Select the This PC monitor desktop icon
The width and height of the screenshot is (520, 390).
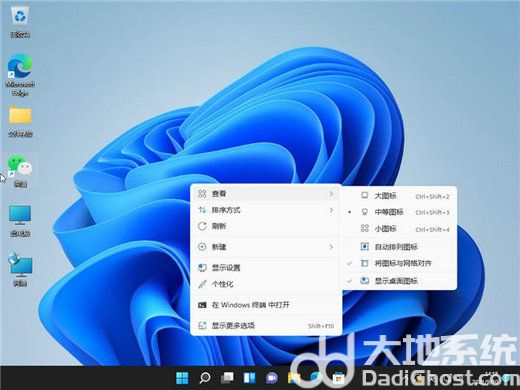20,221
